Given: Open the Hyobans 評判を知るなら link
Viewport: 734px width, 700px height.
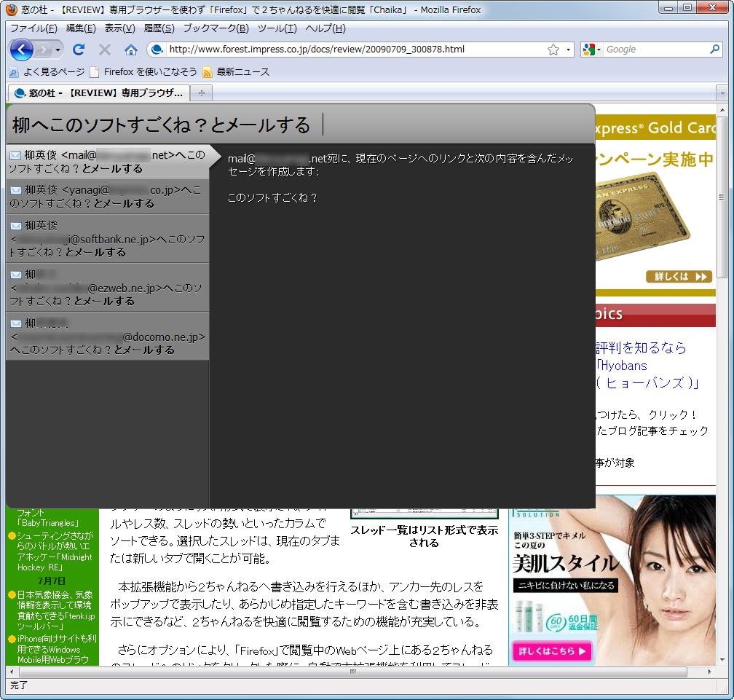Looking at the screenshot, I should [x=647, y=365].
